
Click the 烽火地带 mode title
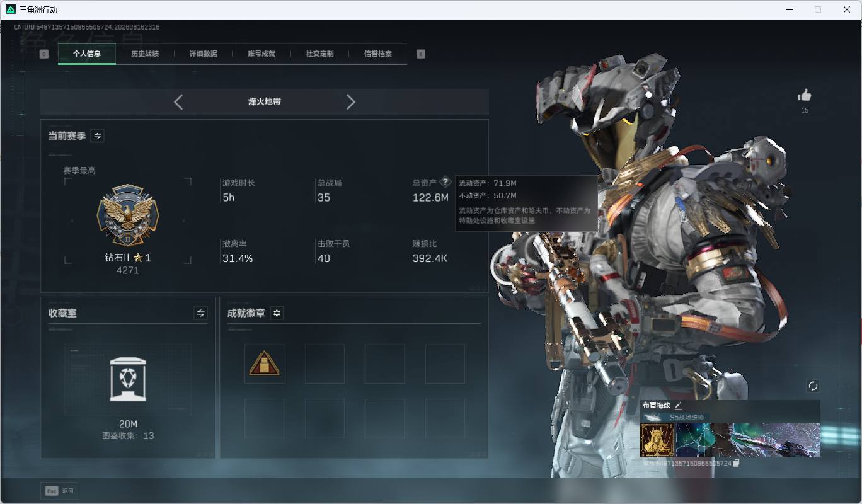[x=265, y=102]
